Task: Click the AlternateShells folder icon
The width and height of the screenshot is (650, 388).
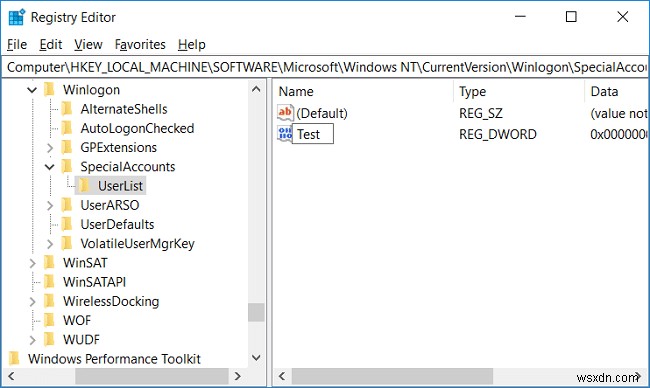Action: tap(67, 109)
